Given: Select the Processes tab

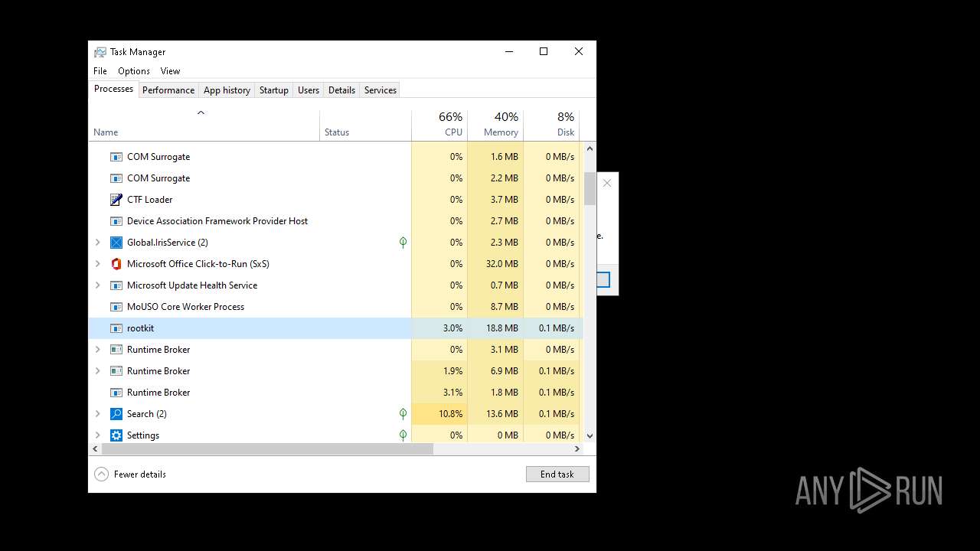Looking at the screenshot, I should (x=113, y=89).
